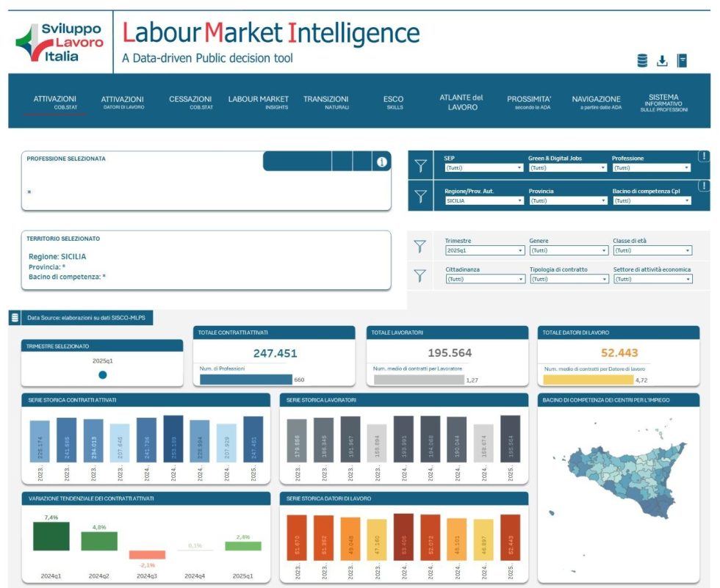Image resolution: width=720 pixels, height=588 pixels.
Task: Open the Regione/Prov. Aut. dropdown
Action: (x=483, y=200)
